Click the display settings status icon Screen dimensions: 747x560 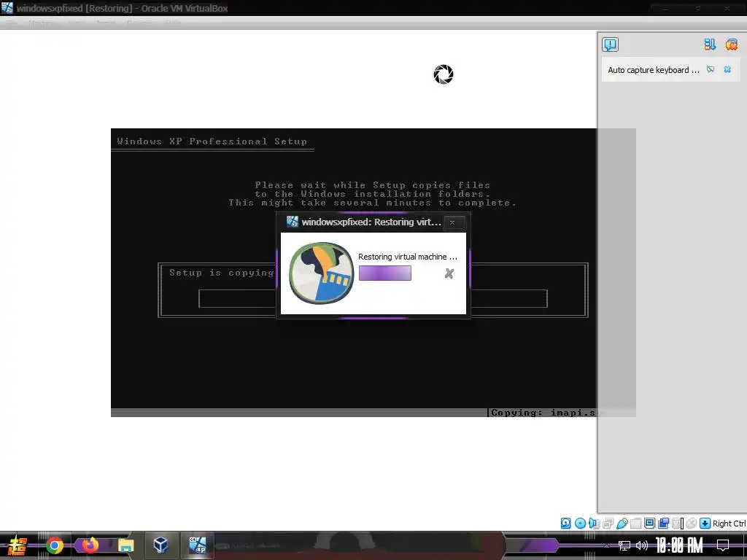click(x=649, y=524)
